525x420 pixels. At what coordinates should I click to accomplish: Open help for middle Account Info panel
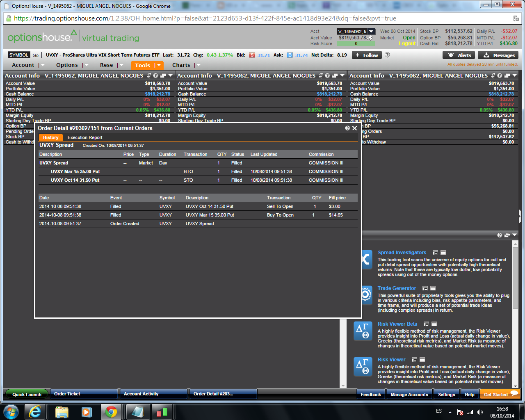(x=327, y=75)
